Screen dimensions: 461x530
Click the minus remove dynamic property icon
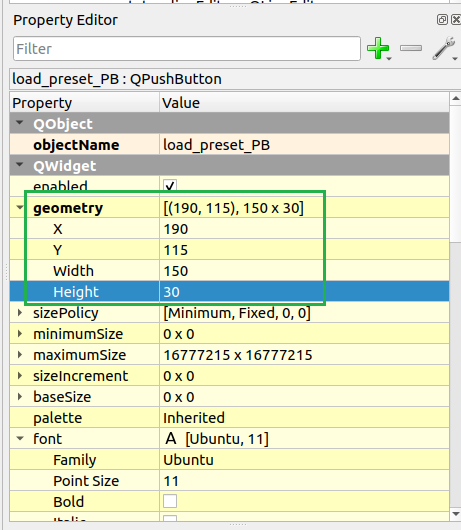click(x=411, y=48)
